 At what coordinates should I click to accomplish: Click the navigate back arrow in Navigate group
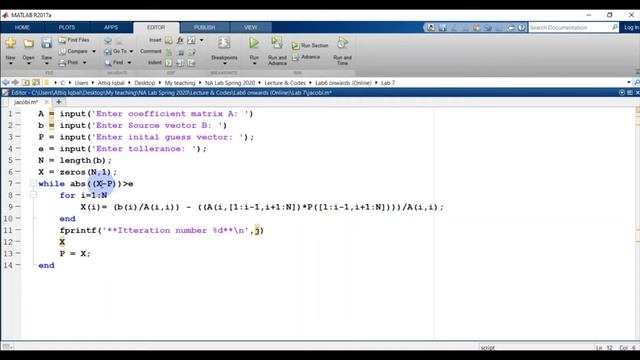tap(108, 41)
